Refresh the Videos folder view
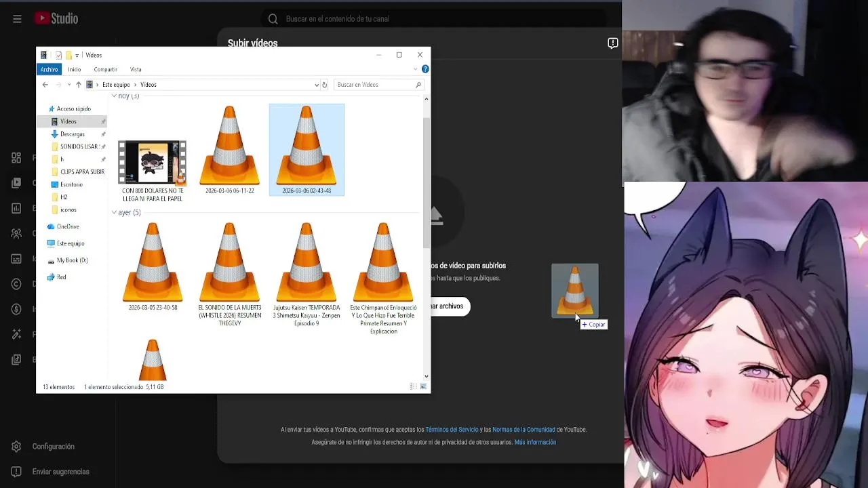The width and height of the screenshot is (868, 488). point(325,85)
